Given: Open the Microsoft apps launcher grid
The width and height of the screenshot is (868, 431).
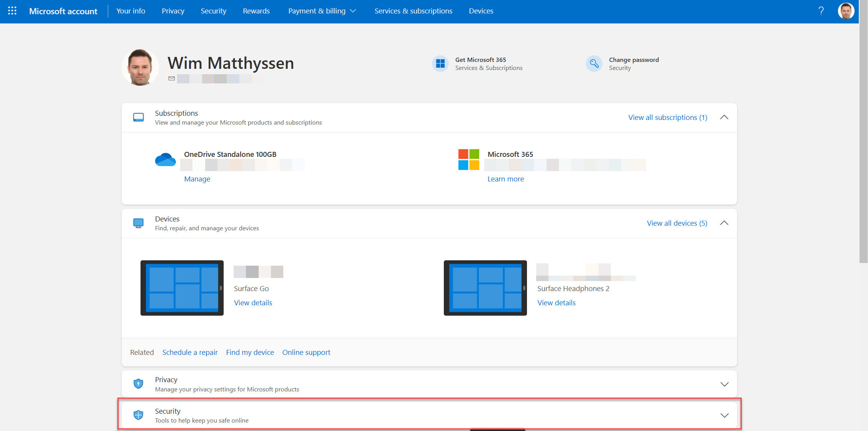Looking at the screenshot, I should coord(12,11).
